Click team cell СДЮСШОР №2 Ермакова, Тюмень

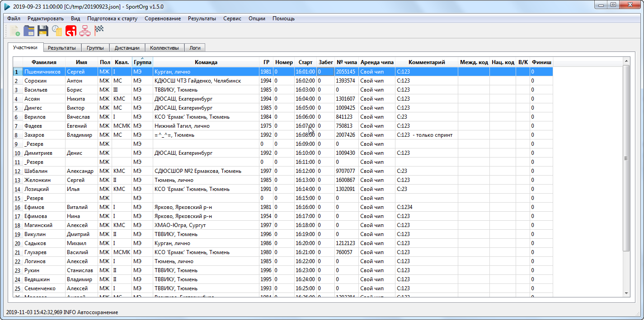(x=206, y=171)
